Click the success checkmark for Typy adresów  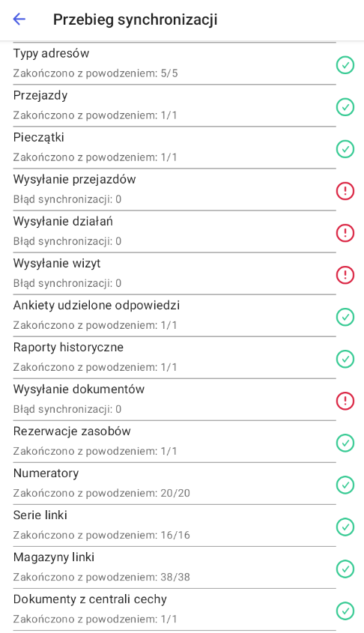tap(345, 64)
